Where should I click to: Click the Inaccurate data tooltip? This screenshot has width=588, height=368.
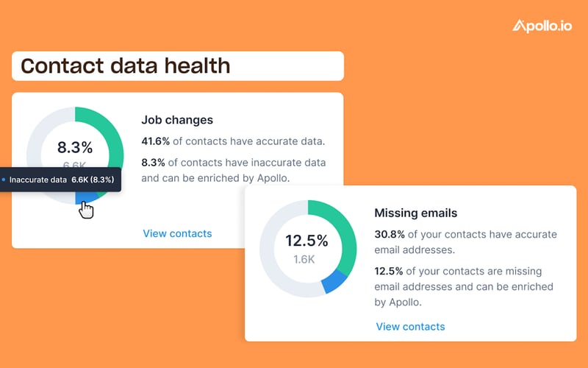pos(60,180)
